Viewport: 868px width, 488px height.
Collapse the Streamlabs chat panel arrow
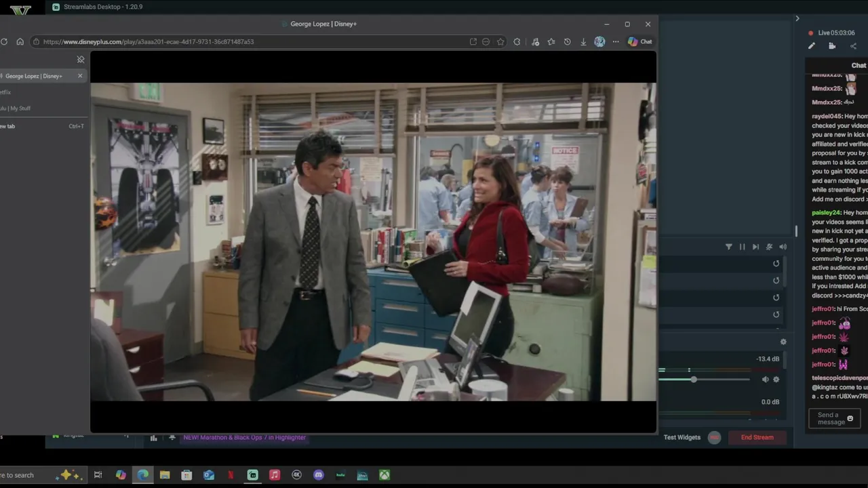(x=797, y=18)
